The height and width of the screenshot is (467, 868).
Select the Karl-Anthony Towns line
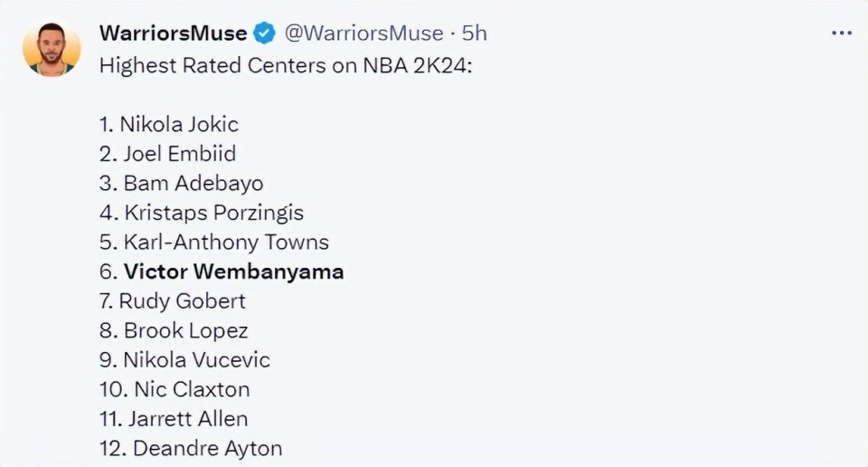point(225,242)
